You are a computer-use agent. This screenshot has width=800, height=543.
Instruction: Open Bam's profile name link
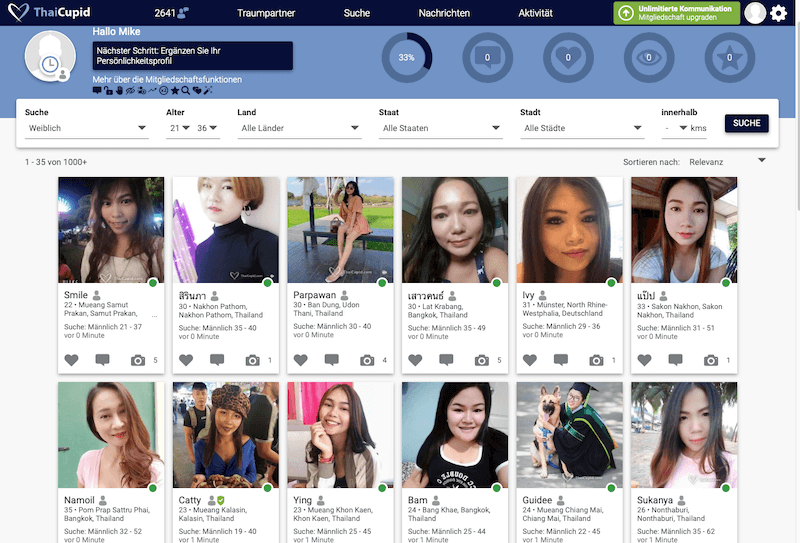coord(417,500)
